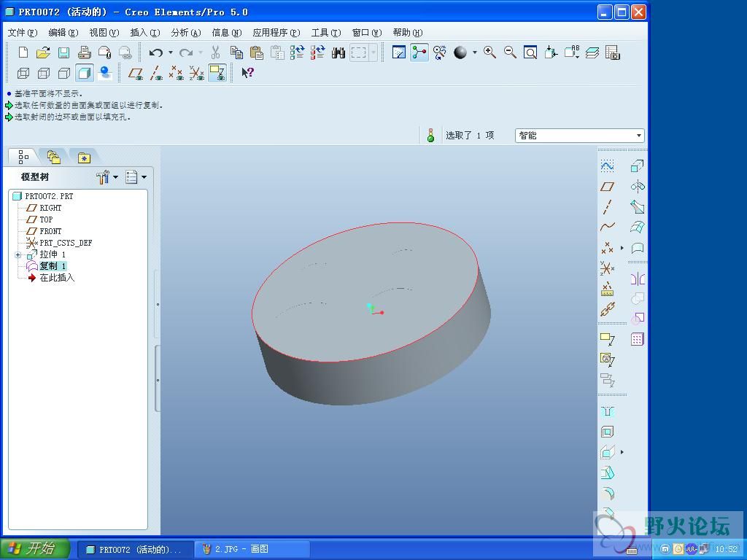Create a new file with the New icon

pos(23,52)
